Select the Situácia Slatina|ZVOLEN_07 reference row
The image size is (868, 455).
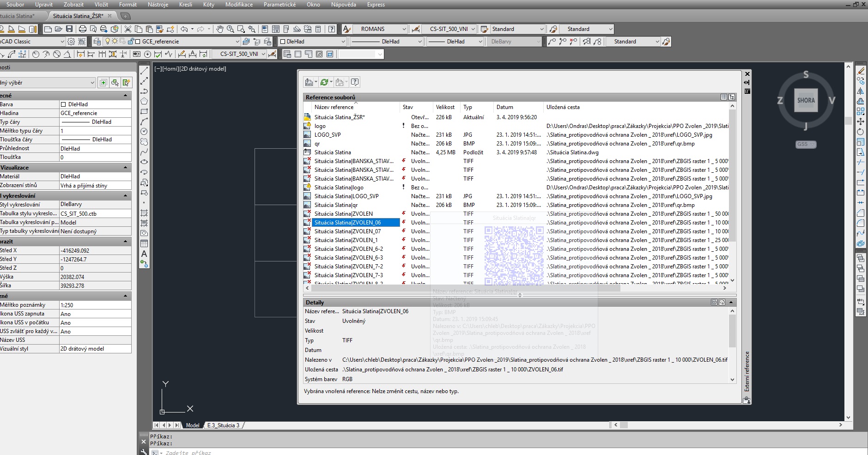(347, 231)
